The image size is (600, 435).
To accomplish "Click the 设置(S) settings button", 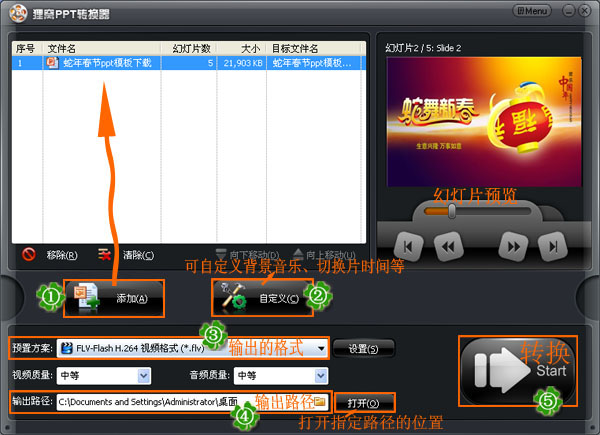I will (x=363, y=349).
